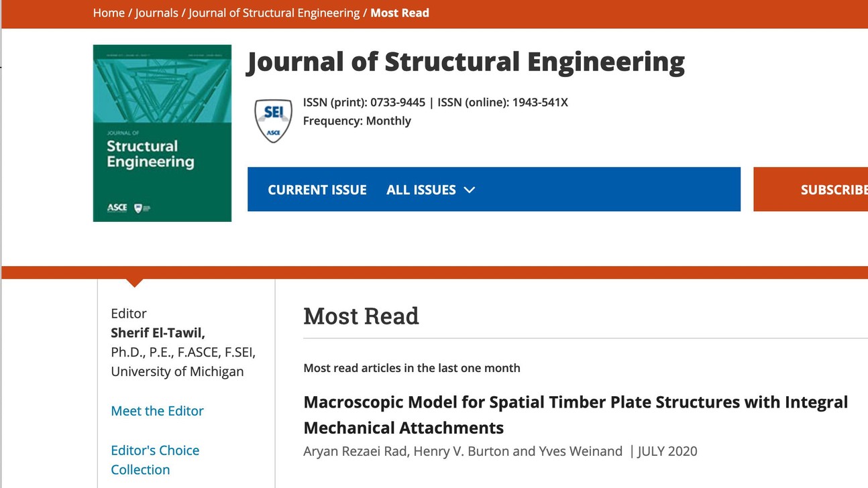
Task: Select Journal of Structural Engineering breadcrumb link
Action: 274,13
